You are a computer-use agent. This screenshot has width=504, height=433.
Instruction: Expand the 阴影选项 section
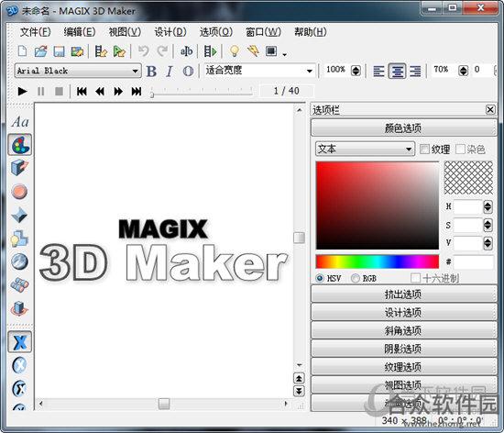click(x=404, y=349)
